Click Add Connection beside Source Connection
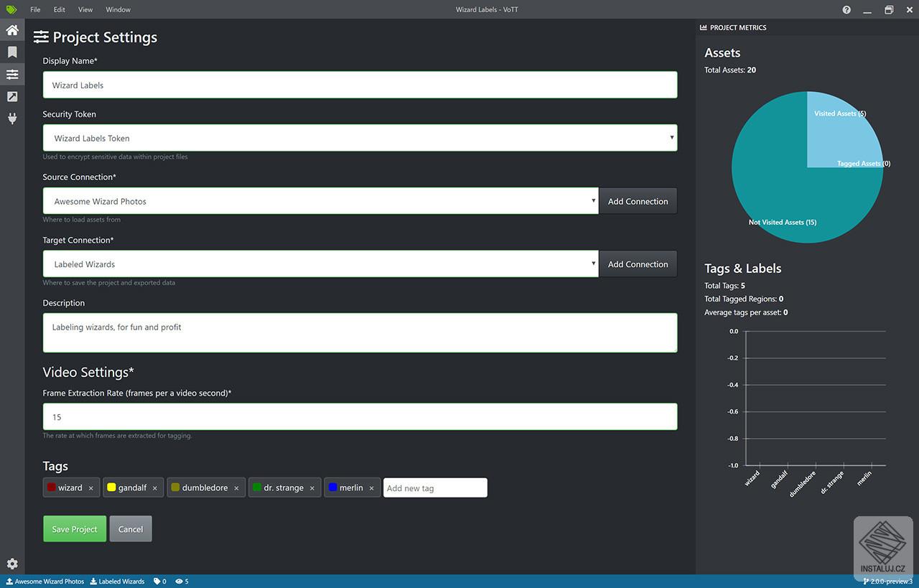The height and width of the screenshot is (588, 919). tap(638, 201)
